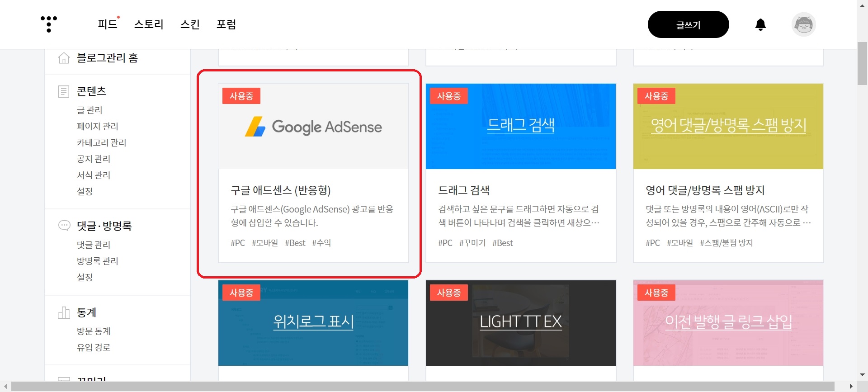Click #Best tag on 드래그 검색 card
This screenshot has width=868, height=392.
pos(503,243)
